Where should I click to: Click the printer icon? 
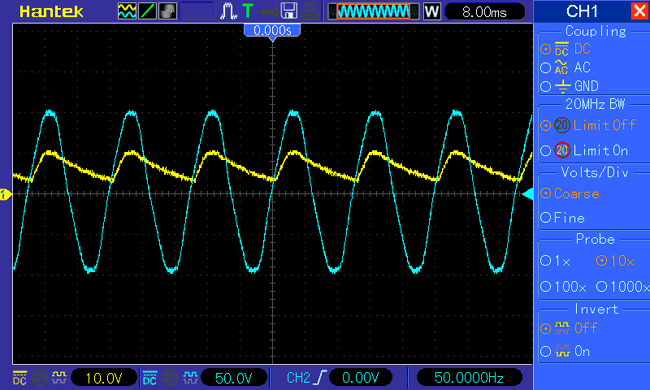coord(310,11)
